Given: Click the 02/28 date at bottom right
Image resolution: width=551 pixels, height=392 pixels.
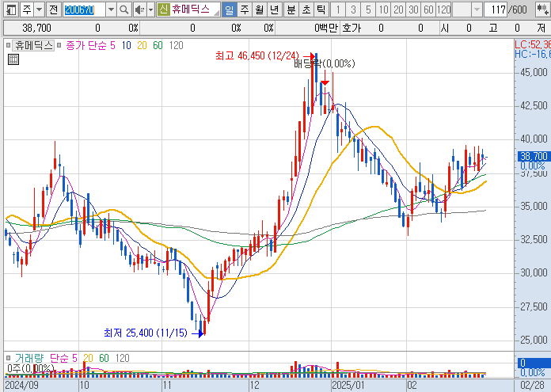Looking at the screenshot, I should (532, 385).
